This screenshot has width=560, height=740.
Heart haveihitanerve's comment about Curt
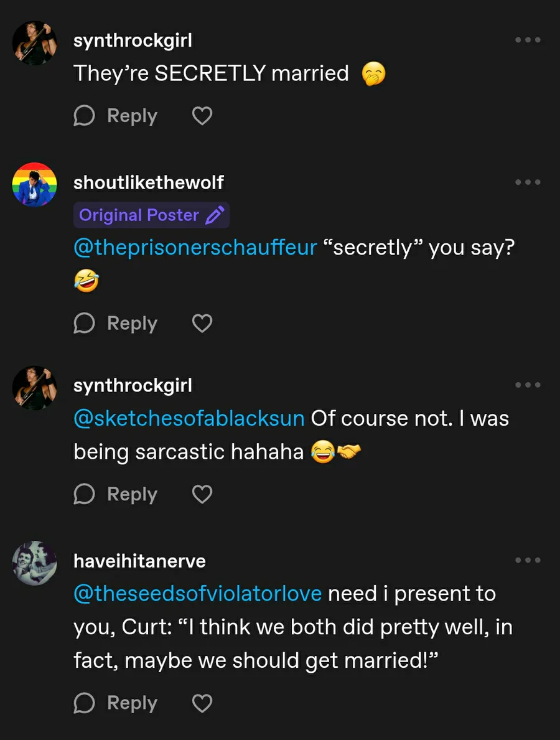point(202,703)
